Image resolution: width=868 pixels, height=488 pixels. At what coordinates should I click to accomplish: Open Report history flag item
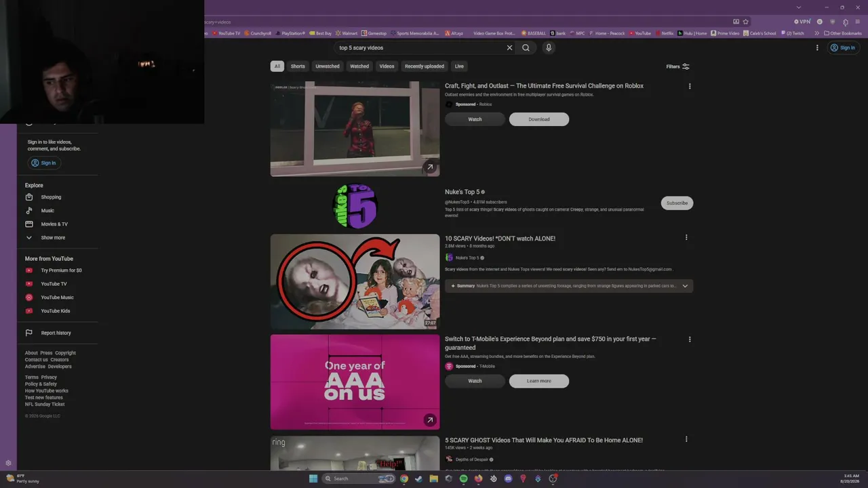[x=56, y=333]
